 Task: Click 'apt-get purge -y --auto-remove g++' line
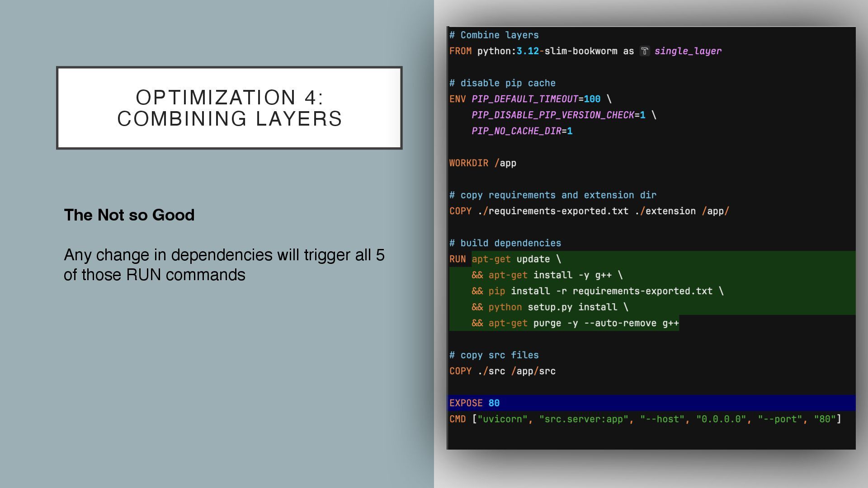(575, 323)
